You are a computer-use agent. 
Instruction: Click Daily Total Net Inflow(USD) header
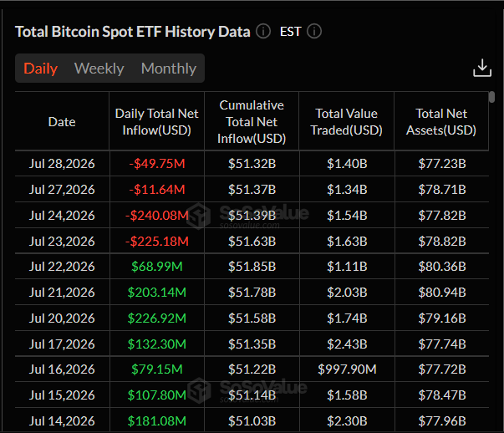click(x=157, y=122)
